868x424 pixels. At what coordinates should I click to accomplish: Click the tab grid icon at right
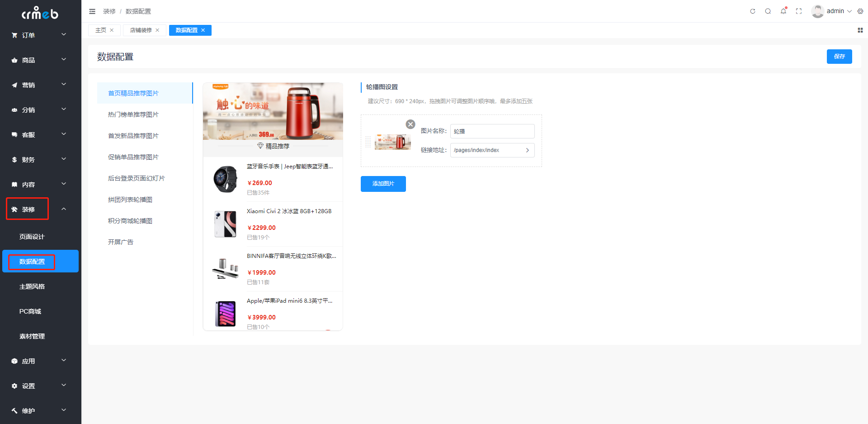tap(860, 30)
